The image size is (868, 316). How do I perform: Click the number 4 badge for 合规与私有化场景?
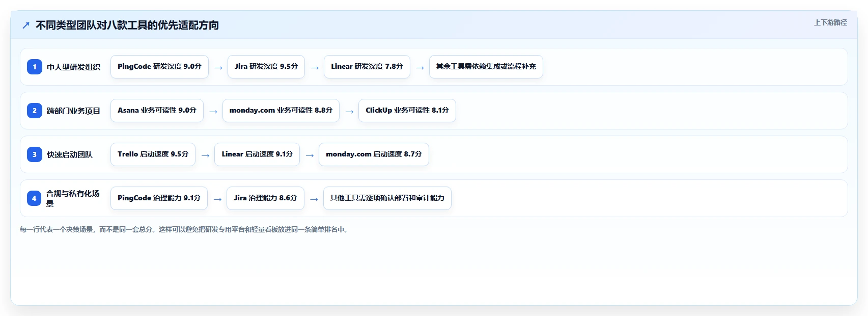[34, 198]
